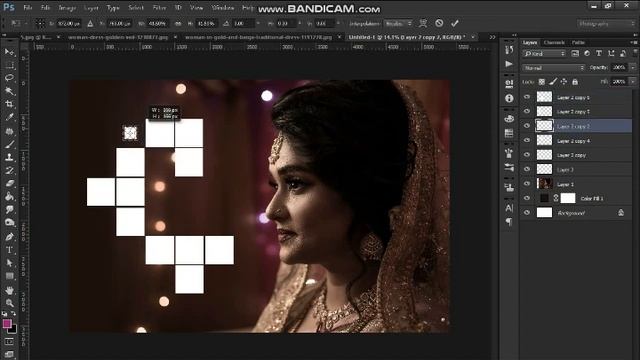Select the Zoom tool
The width and height of the screenshot is (640, 360).
pos(9,303)
